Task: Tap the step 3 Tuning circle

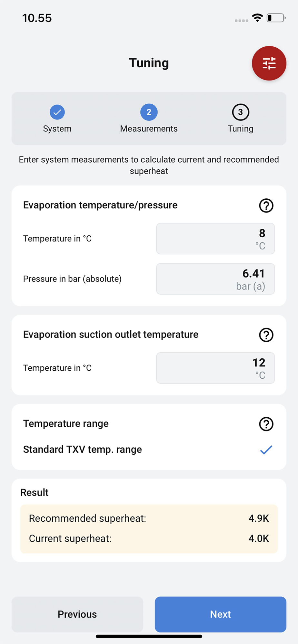Action: point(240,112)
